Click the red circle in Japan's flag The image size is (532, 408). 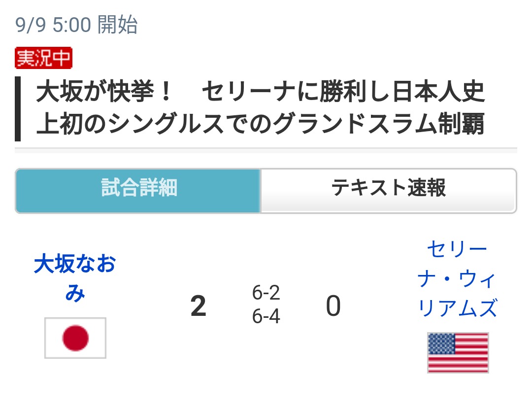pyautogui.click(x=75, y=338)
